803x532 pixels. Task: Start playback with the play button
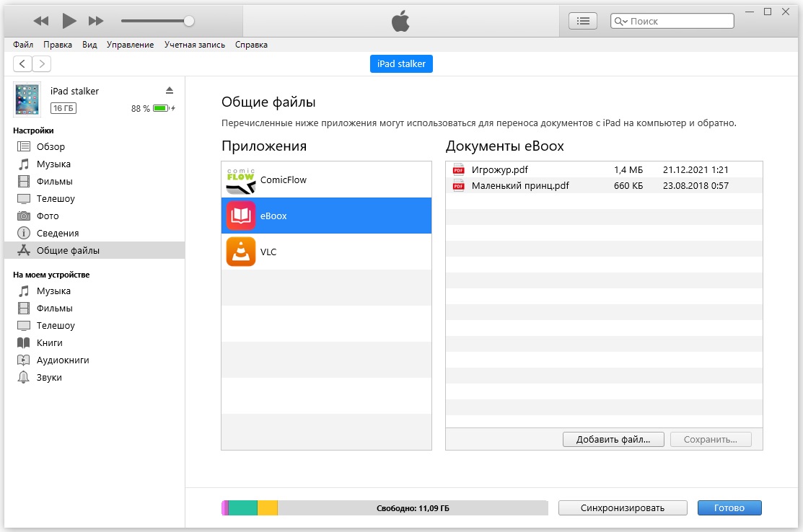coord(69,21)
